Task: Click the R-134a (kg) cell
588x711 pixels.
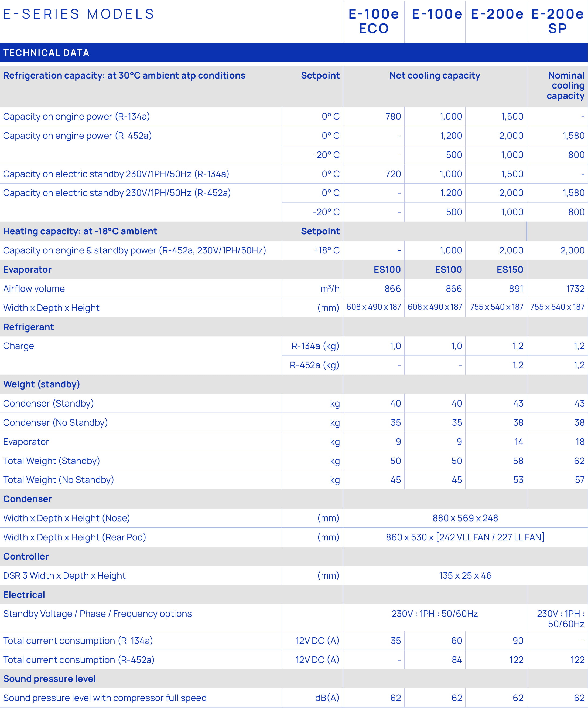Action: tap(315, 346)
